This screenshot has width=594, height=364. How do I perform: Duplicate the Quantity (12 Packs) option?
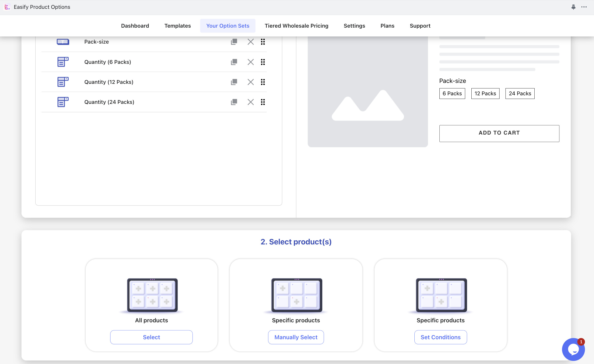234,82
